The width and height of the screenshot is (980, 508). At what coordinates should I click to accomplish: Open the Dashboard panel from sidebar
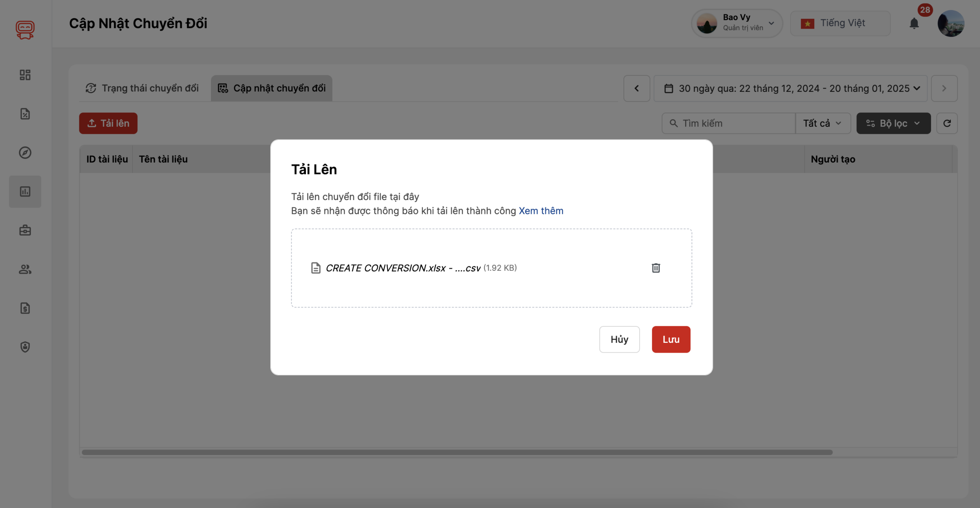click(x=25, y=75)
